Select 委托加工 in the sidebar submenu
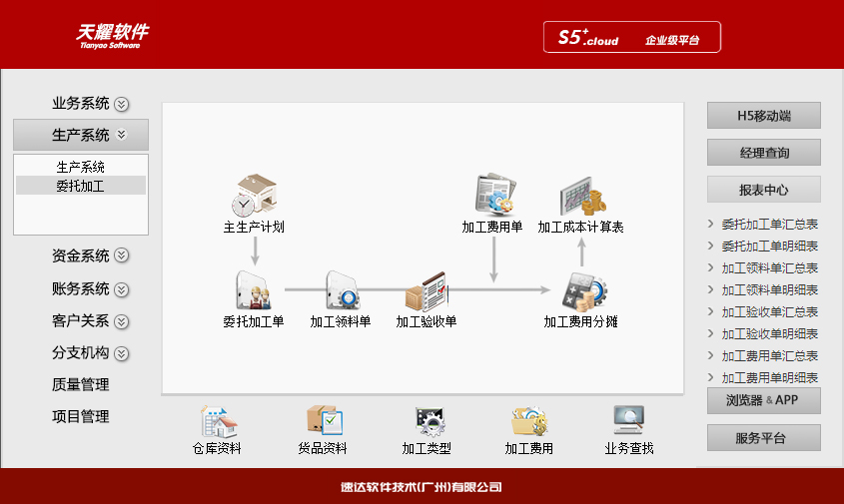The image size is (844, 504). [81, 186]
